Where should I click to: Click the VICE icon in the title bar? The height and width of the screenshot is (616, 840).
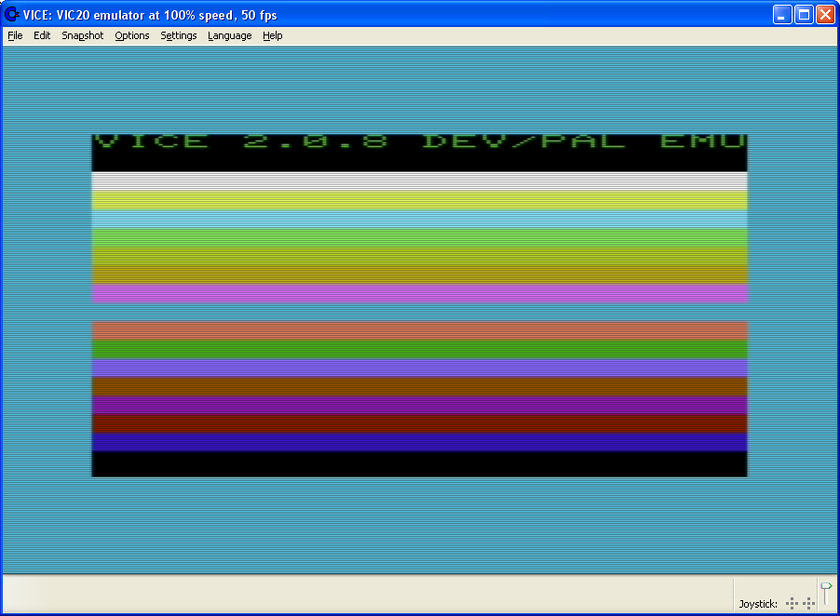coord(12,15)
